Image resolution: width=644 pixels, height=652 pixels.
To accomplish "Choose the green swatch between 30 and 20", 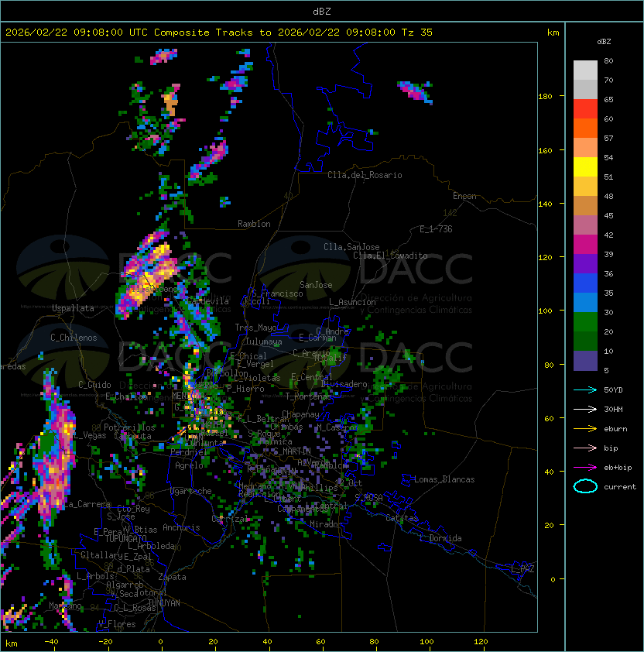I will tap(585, 322).
